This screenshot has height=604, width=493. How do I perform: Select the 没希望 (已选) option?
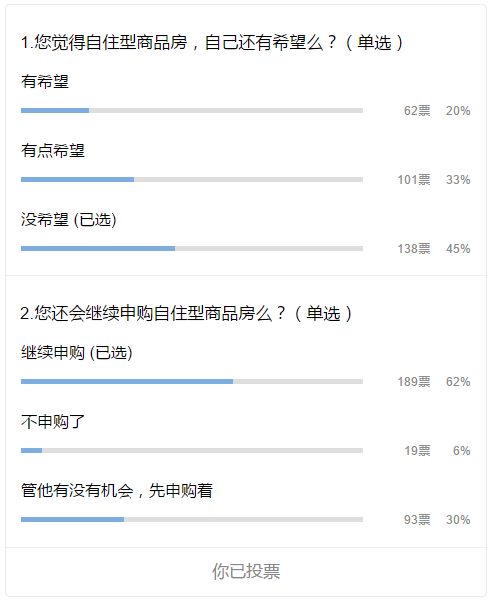(69, 220)
